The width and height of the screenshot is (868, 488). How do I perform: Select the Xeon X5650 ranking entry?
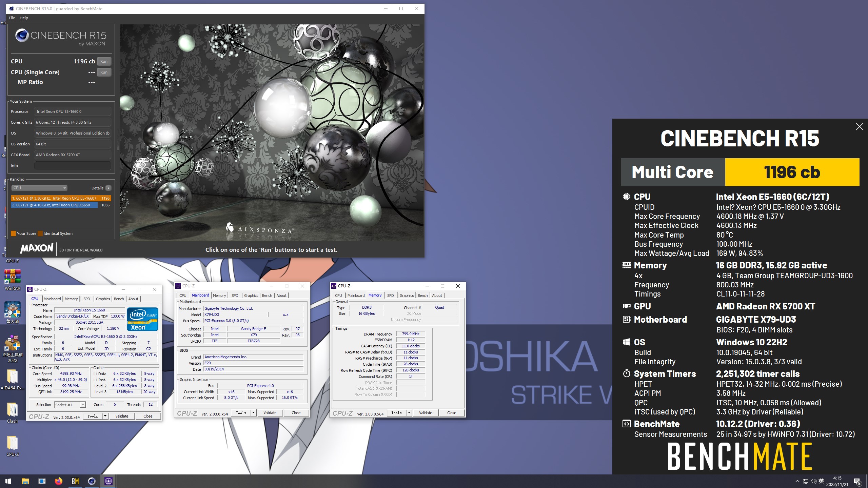(x=61, y=205)
